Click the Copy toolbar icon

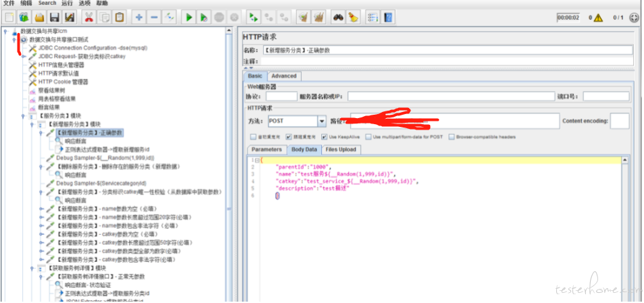pyautogui.click(x=105, y=18)
